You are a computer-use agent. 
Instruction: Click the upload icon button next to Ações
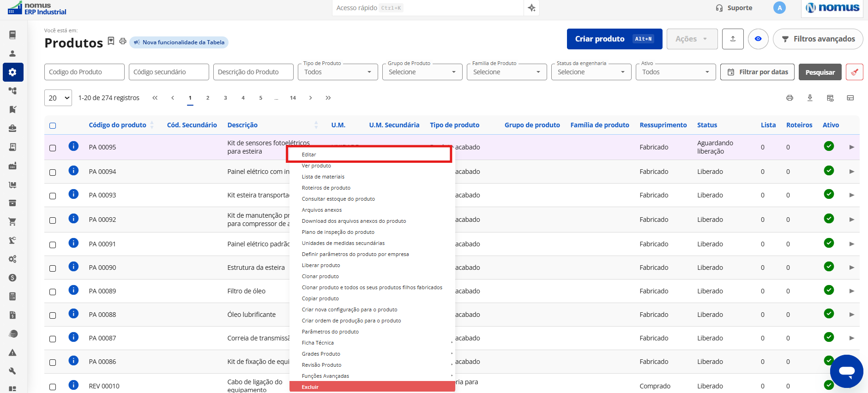tap(733, 39)
